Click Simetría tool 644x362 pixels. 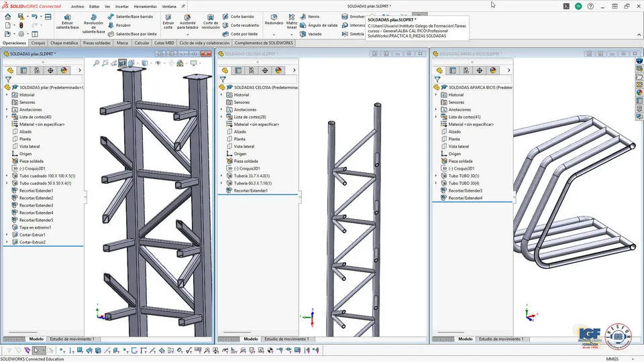353,34
